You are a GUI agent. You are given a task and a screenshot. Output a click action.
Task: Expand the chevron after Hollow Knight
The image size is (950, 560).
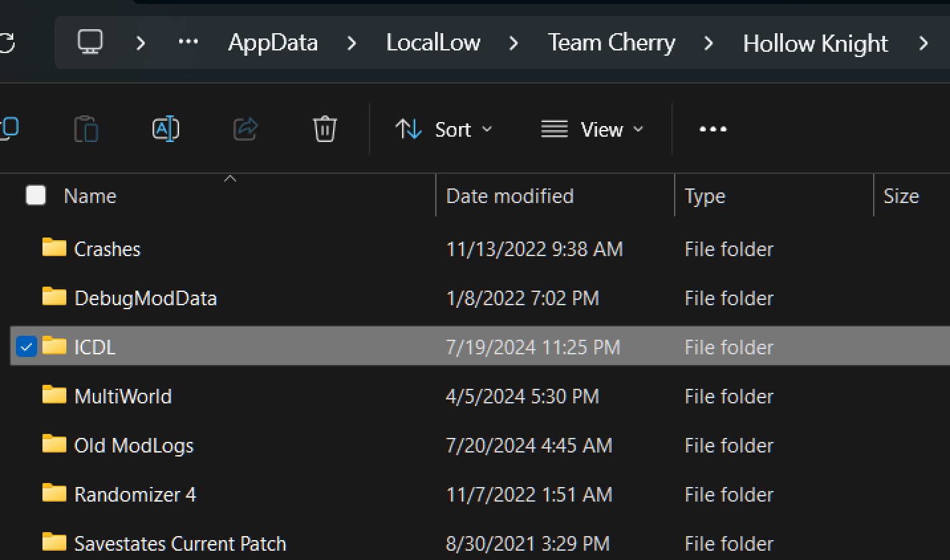[x=923, y=43]
